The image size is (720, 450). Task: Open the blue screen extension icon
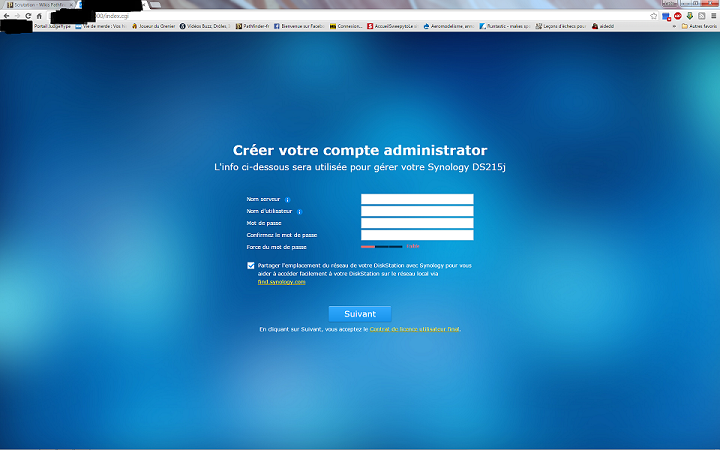click(666, 16)
